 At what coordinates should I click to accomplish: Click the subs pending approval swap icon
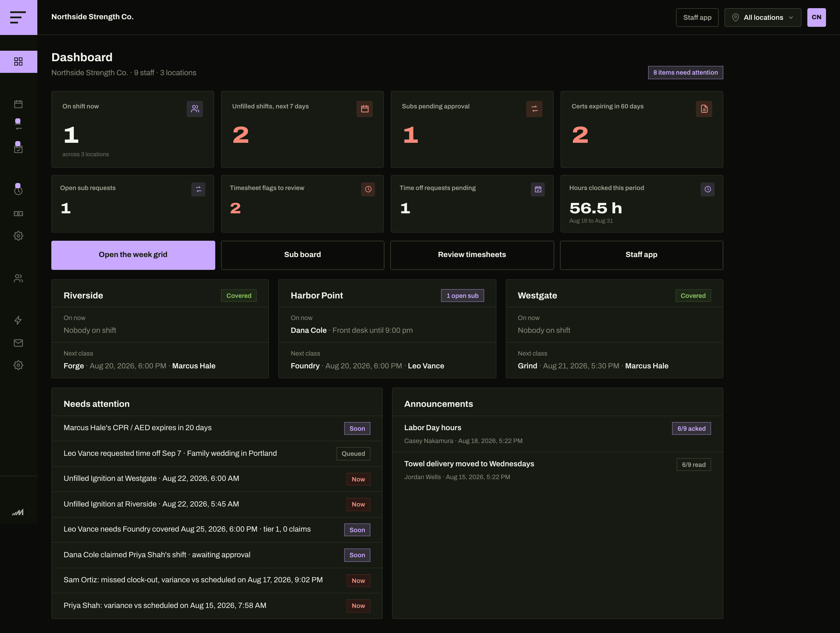tap(534, 109)
